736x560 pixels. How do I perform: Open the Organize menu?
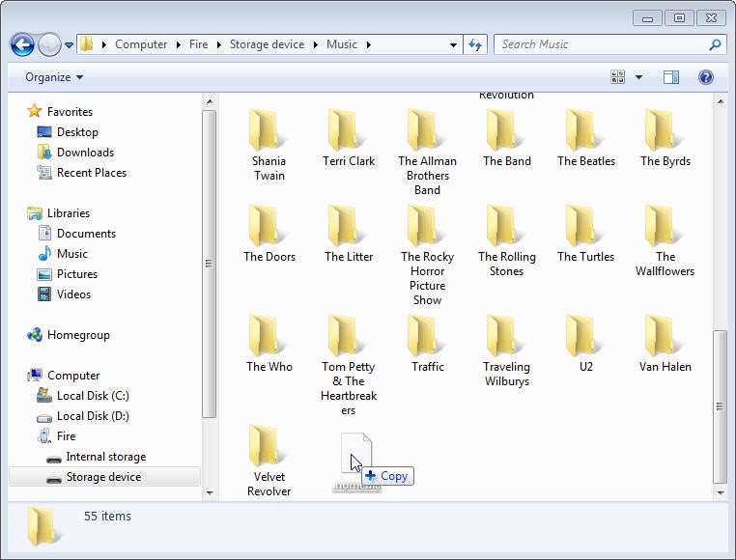pyautogui.click(x=54, y=77)
